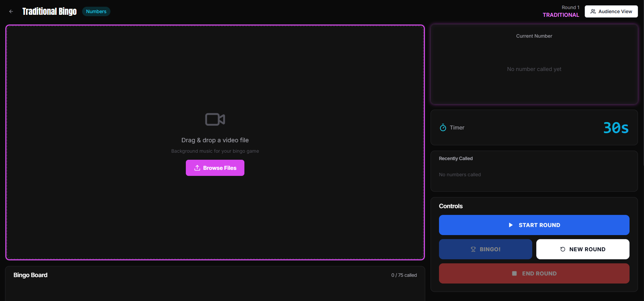Screen dimensions: 644x301
Task: Click the Current Number label
Action: (534, 36)
